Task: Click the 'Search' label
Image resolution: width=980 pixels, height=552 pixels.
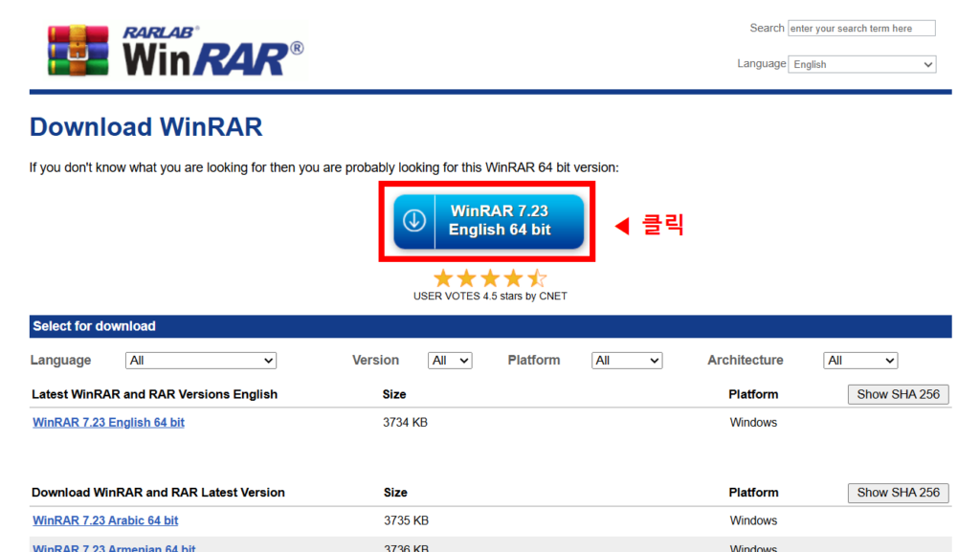Action: pos(767,28)
